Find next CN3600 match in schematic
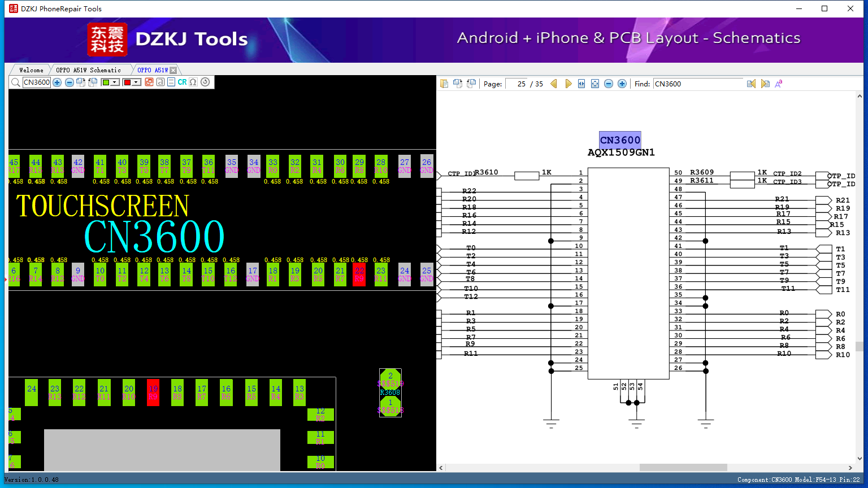 pyautogui.click(x=765, y=84)
